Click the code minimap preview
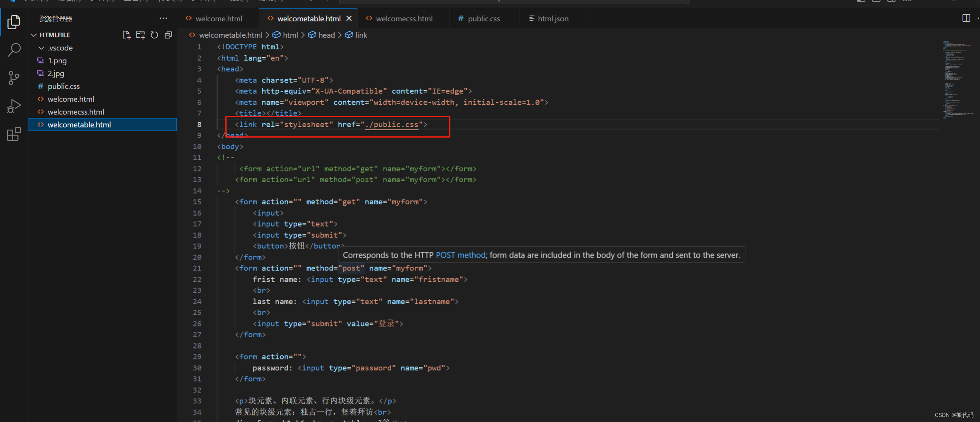Image resolution: width=980 pixels, height=422 pixels. pyautogui.click(x=957, y=79)
